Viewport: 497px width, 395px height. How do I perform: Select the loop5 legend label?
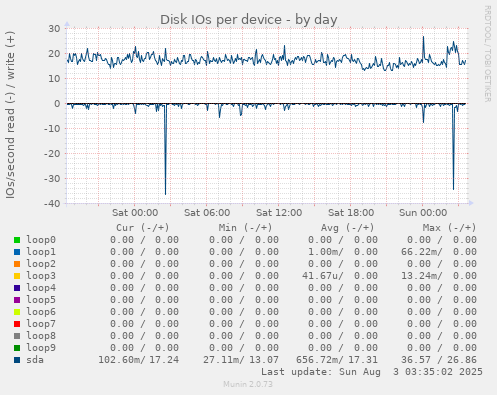click(41, 300)
